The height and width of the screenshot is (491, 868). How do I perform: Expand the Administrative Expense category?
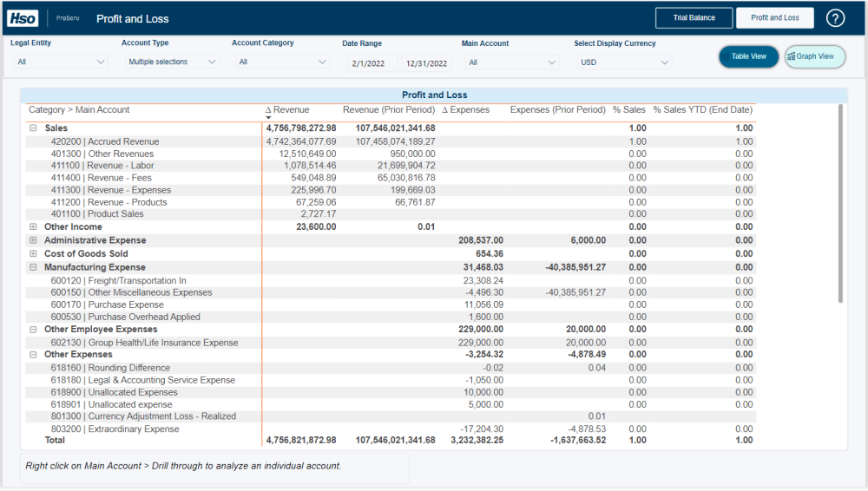(33, 240)
